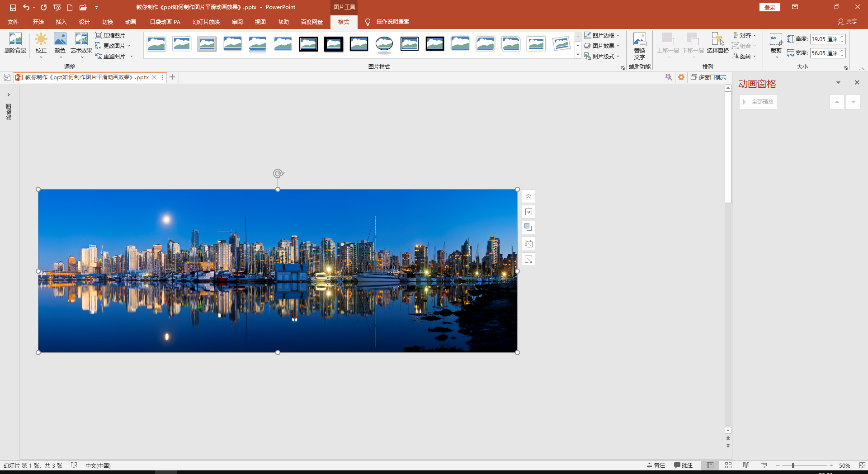
Task: Click Change Picture (更改图片)
Action: 113,46
